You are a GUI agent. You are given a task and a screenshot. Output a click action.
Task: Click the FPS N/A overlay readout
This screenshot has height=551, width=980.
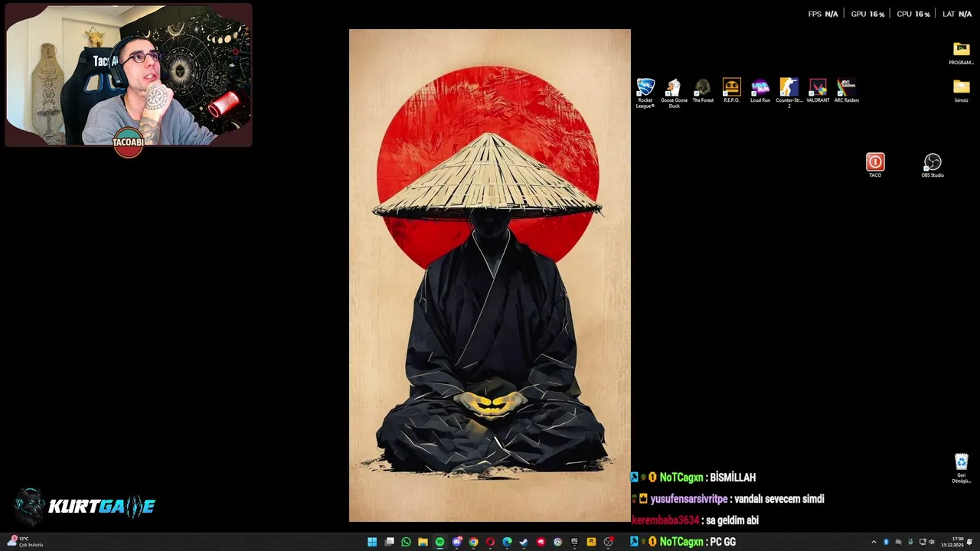[823, 14]
